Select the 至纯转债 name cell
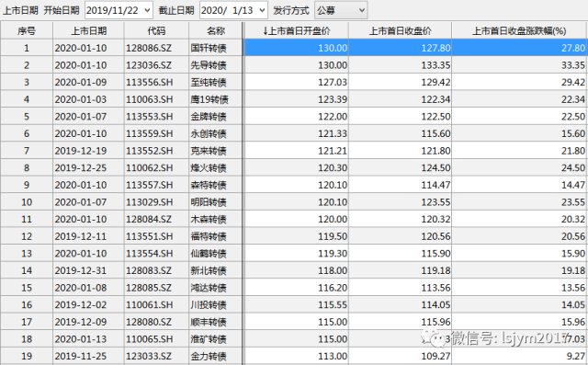This screenshot has height=365, width=588. click(216, 82)
